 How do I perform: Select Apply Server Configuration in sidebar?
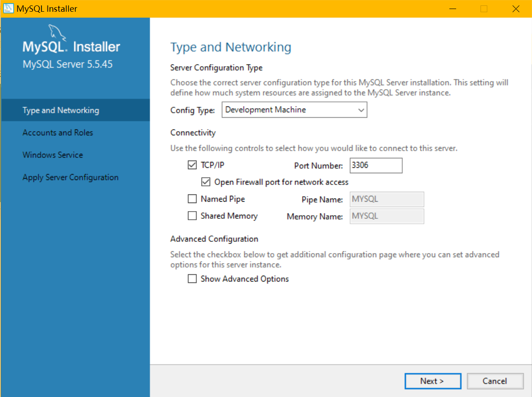click(70, 177)
